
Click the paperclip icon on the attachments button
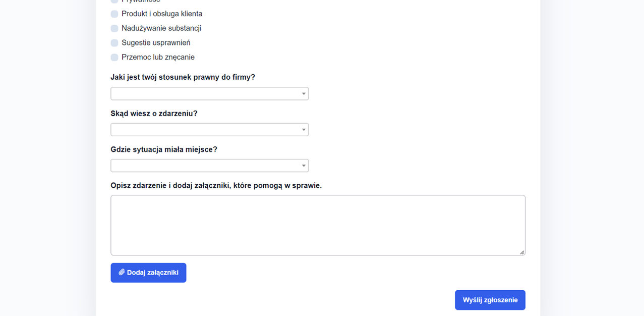[x=122, y=272]
